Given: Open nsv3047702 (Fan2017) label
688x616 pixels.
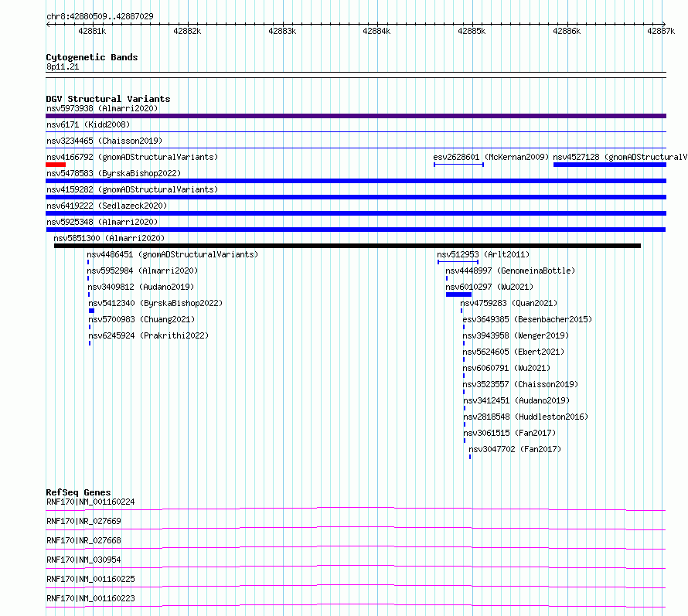Looking at the screenshot, I should 515,449.
